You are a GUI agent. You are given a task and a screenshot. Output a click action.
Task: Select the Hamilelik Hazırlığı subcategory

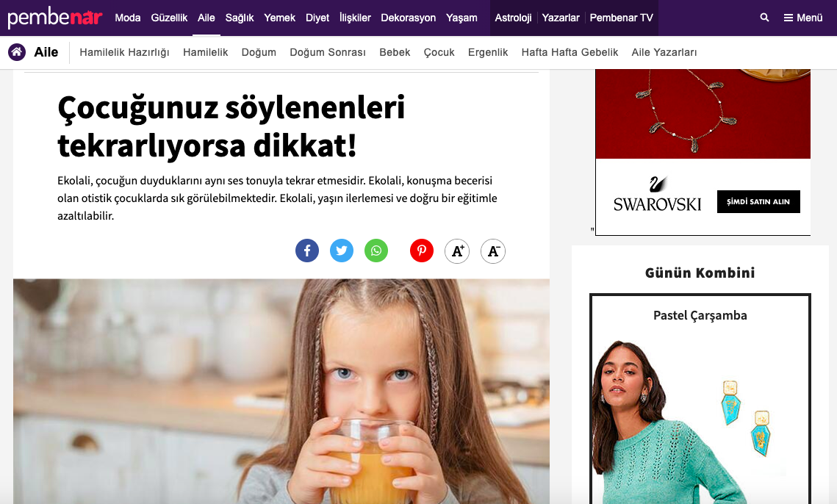coord(124,52)
